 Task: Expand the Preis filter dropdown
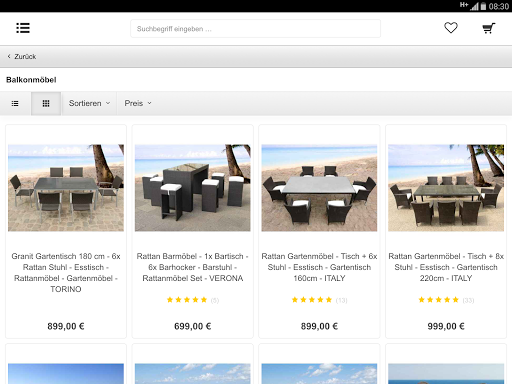point(138,103)
